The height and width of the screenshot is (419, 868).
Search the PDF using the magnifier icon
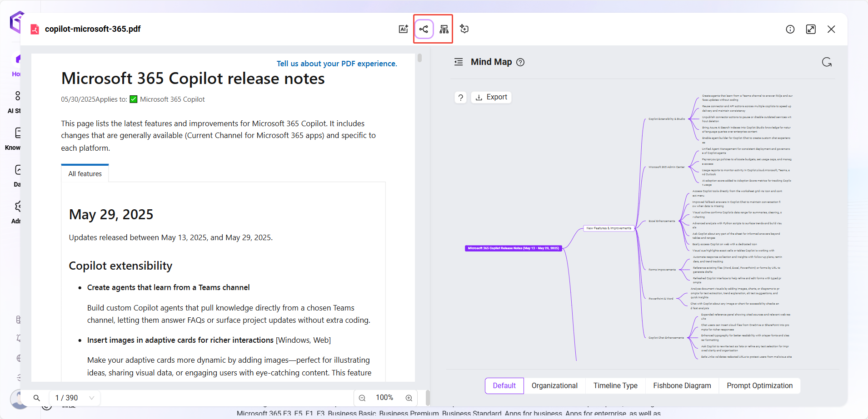[36, 398]
